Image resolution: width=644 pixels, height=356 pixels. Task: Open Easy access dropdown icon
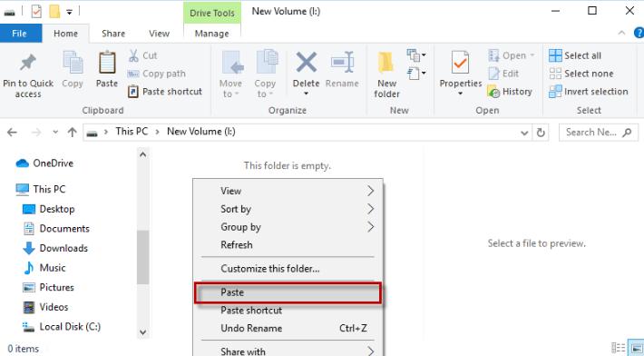click(x=416, y=74)
